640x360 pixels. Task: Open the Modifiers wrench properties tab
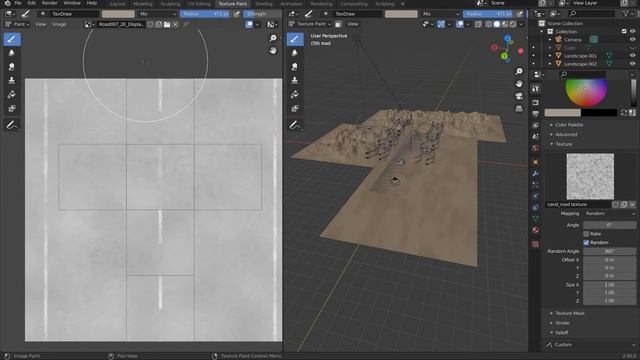[536, 174]
